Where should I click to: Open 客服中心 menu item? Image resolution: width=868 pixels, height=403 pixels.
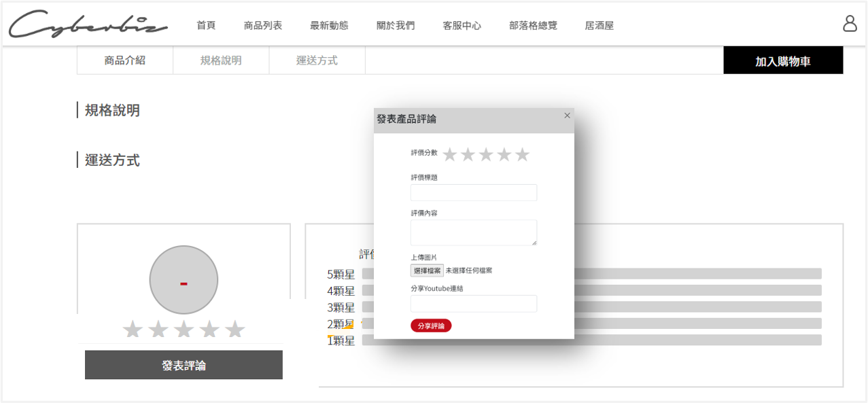point(462,25)
